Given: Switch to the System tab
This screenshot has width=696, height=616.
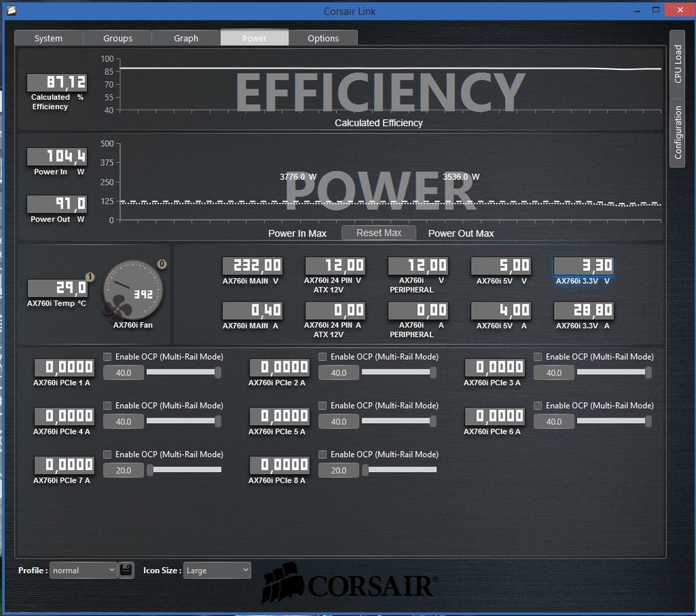Looking at the screenshot, I should 48,38.
